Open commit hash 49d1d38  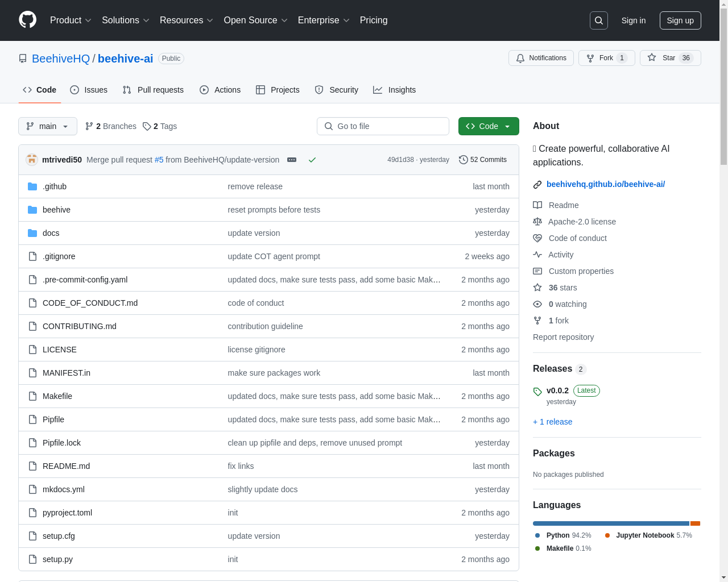400,160
